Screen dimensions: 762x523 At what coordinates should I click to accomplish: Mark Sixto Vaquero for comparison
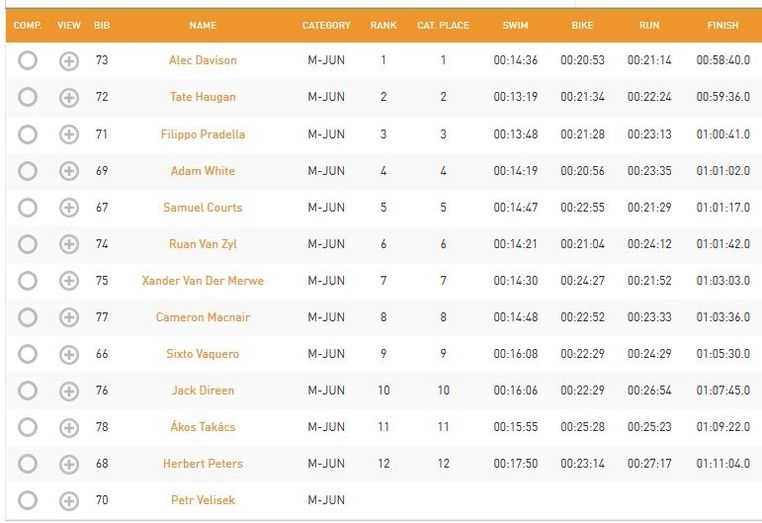(28, 354)
